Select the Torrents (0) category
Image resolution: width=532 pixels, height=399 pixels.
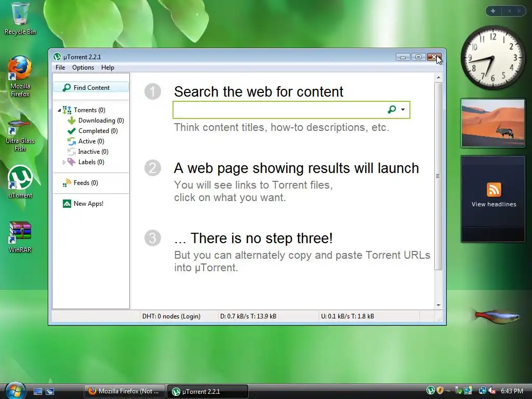click(89, 110)
